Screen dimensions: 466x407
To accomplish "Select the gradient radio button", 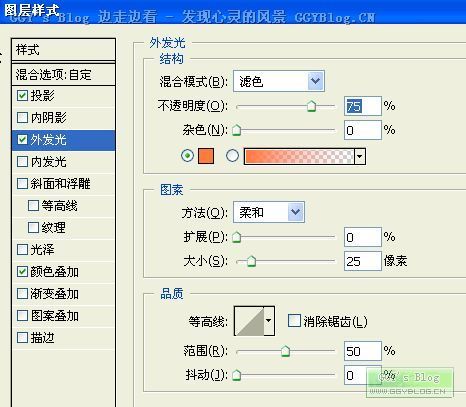I will (x=232, y=156).
